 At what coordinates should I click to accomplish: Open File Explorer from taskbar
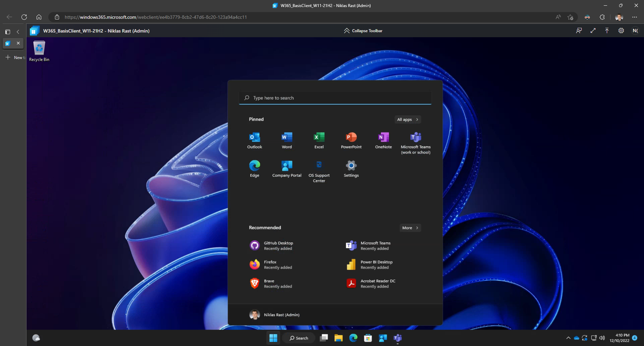pos(338,338)
